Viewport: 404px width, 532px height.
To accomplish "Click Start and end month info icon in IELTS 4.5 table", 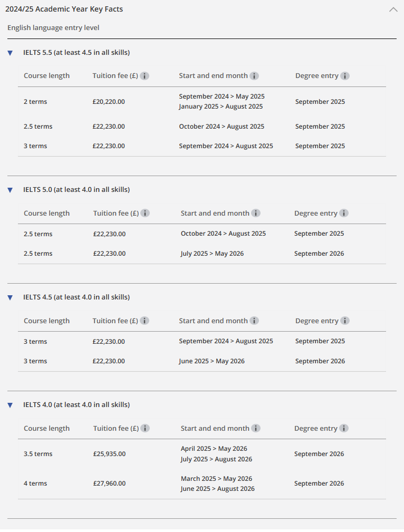I will (x=254, y=321).
